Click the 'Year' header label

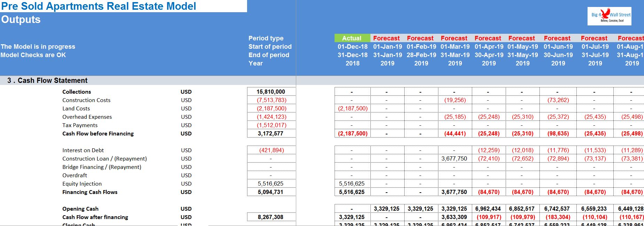coord(255,63)
